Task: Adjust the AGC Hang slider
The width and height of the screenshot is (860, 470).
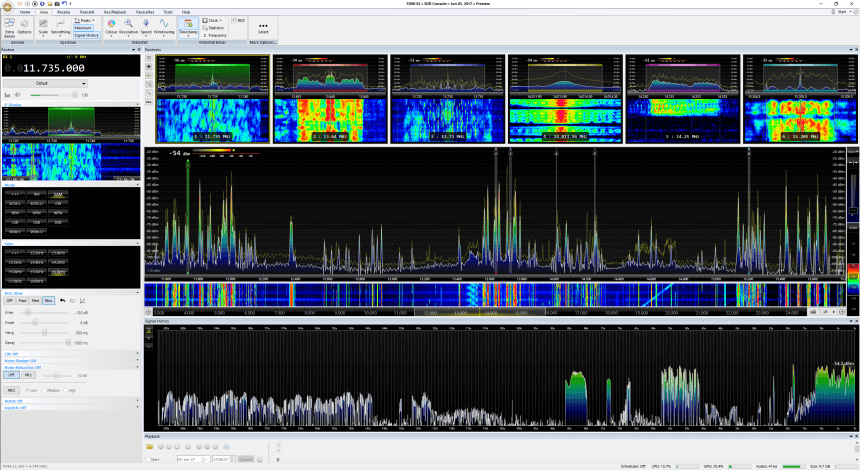Action: (46, 333)
